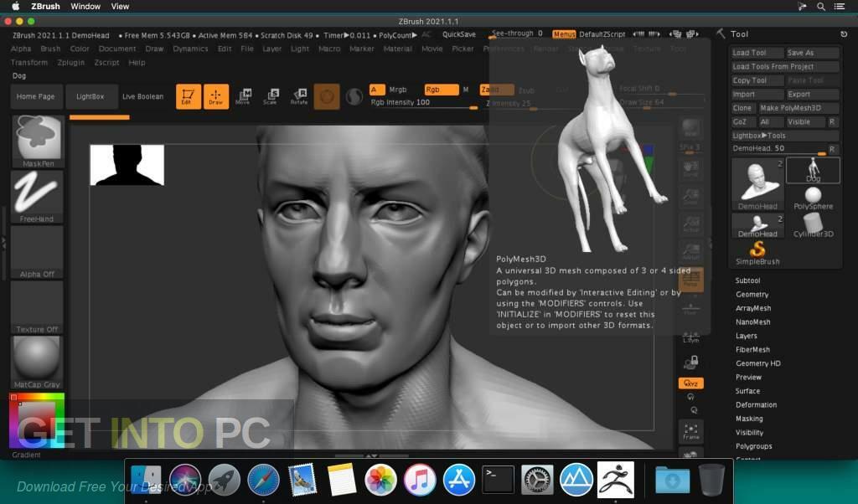Screen dimensions: 858x504
Task: Click the Tool palette header icon
Action: coord(721,33)
